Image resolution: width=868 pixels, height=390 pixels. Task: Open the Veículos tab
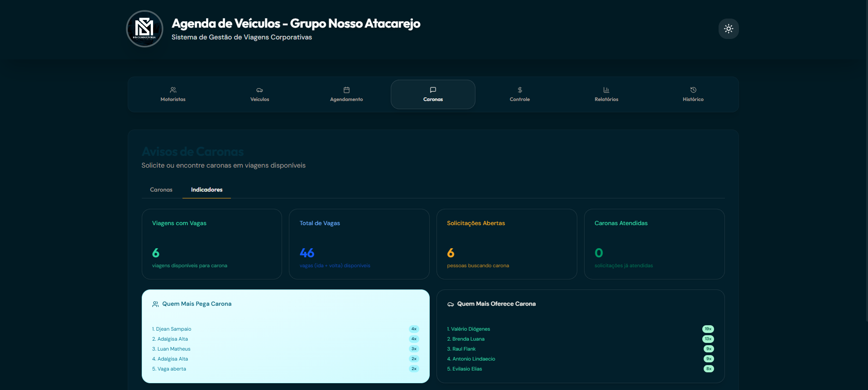(259, 94)
